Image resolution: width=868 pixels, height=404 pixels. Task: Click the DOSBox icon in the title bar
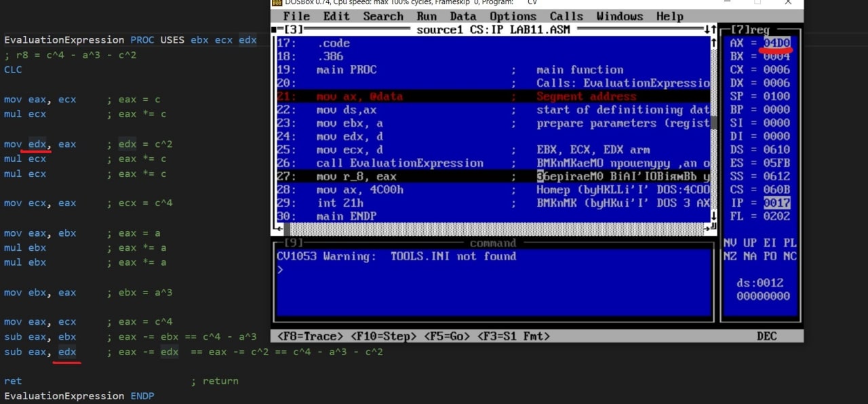point(277,3)
